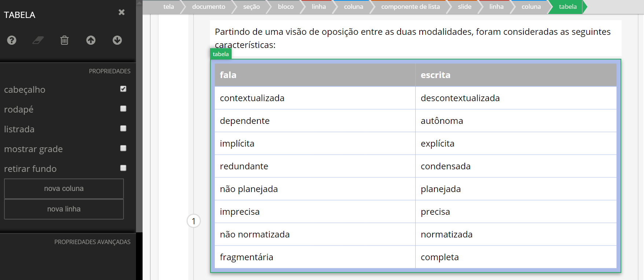Select the componente de lista breadcrumb
Viewport: 644px width, 280px height.
tap(410, 7)
